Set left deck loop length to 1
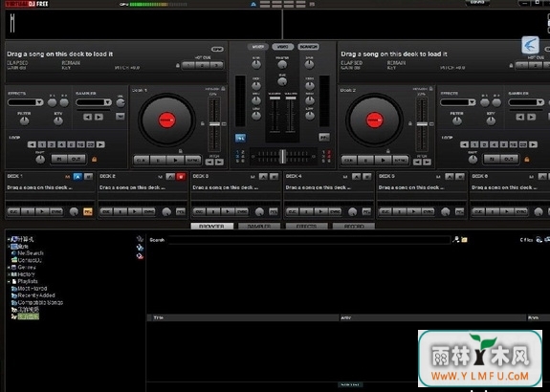This screenshot has width=550, height=392. coord(42,144)
